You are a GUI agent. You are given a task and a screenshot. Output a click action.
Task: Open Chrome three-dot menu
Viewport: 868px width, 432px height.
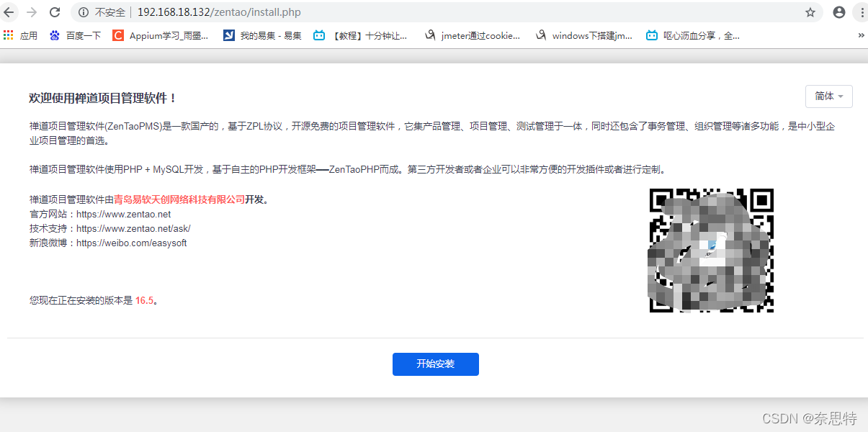862,12
